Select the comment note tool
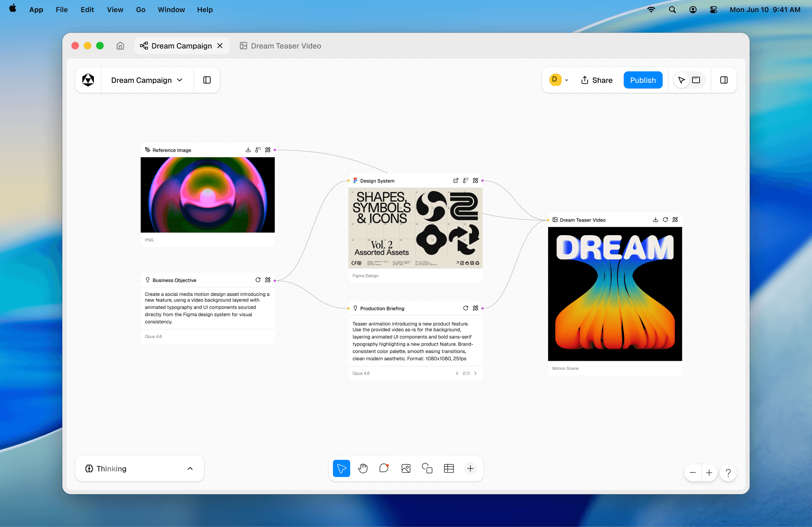812x527 pixels. point(384,468)
